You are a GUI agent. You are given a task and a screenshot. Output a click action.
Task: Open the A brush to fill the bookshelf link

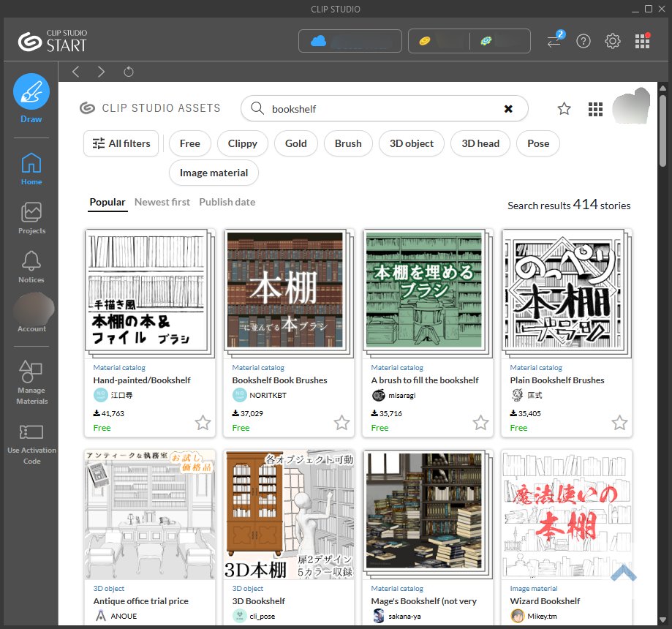point(425,380)
